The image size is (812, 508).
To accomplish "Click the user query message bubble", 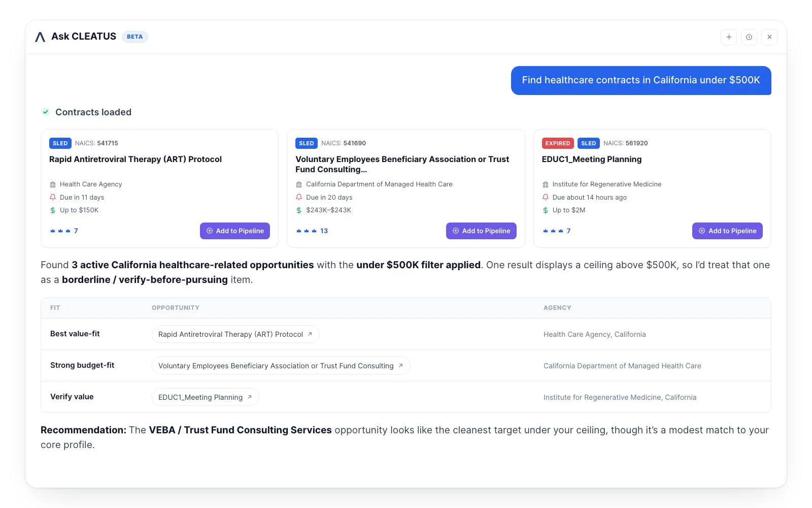I will pos(641,80).
